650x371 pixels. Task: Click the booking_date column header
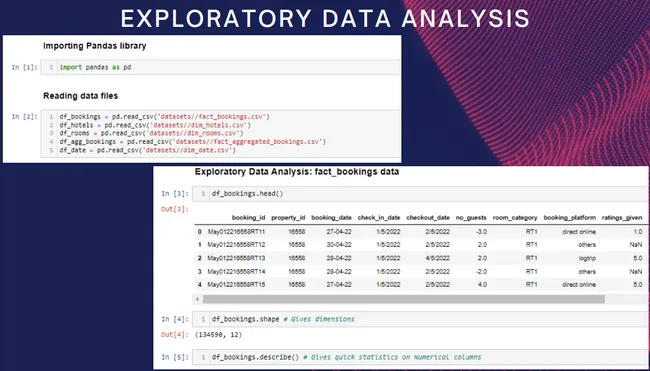coord(331,218)
